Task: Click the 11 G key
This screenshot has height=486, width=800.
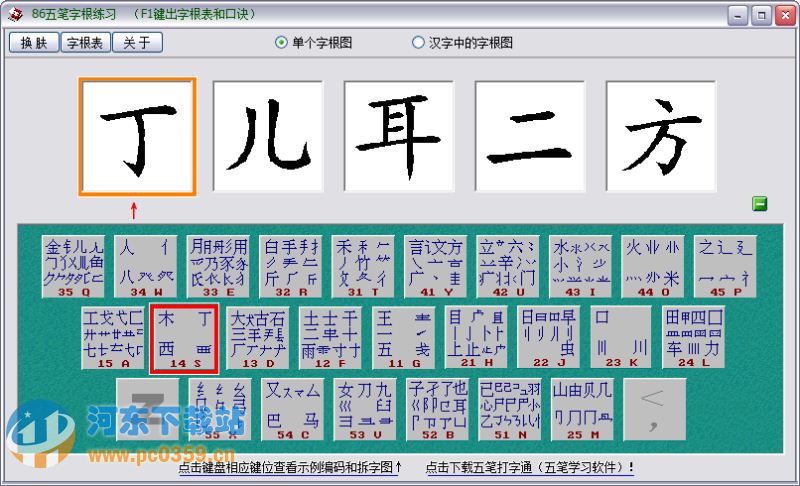Action: [404, 338]
